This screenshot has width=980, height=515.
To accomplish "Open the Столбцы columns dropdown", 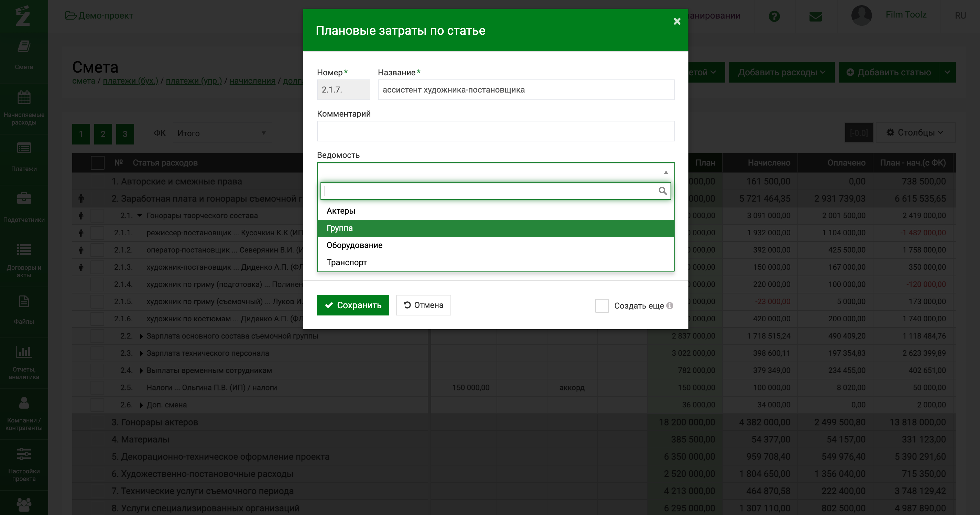I will (x=915, y=132).
